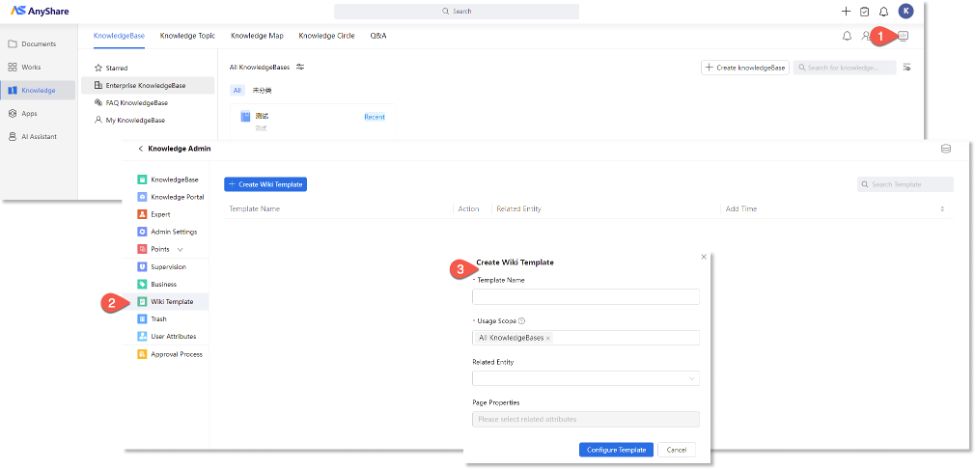The width and height of the screenshot is (976, 470).
Task: Open the Related Entity dropdown
Action: 585,379
